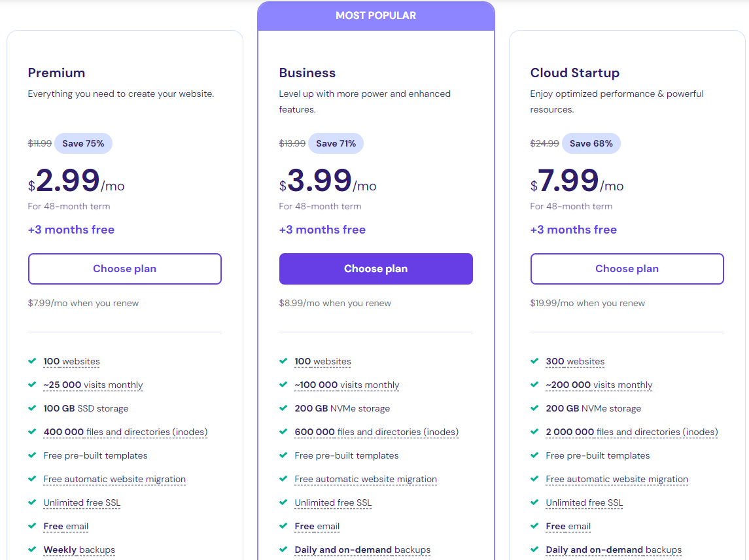
Task: Click Business Unlimited free SSL feature link
Action: tap(333, 503)
